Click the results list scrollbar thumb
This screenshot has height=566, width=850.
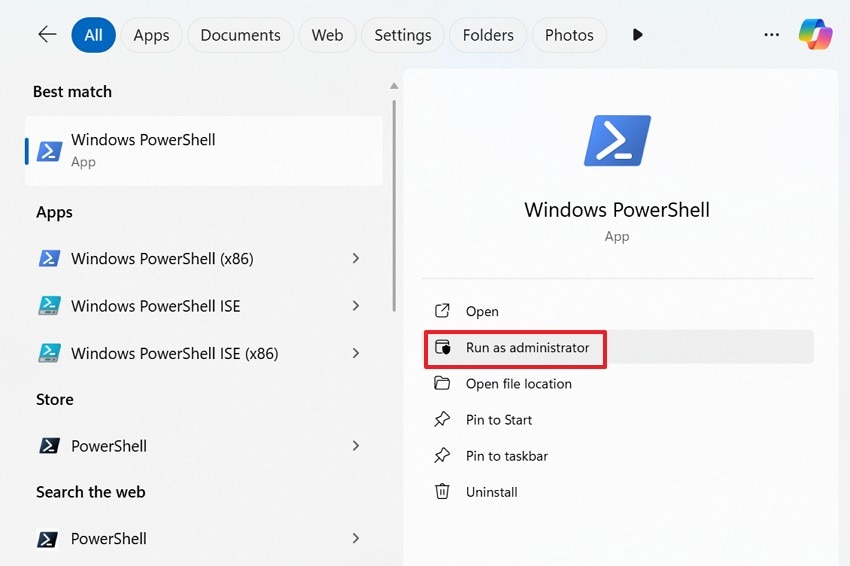[x=394, y=206]
